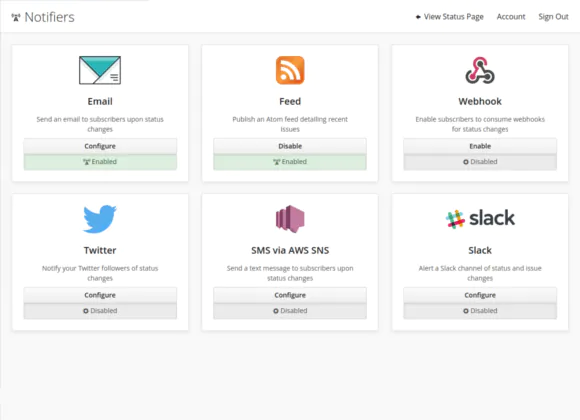The height and width of the screenshot is (420, 580).
Task: Click the Notifiers broadcast icon in header
Action: 16,17
